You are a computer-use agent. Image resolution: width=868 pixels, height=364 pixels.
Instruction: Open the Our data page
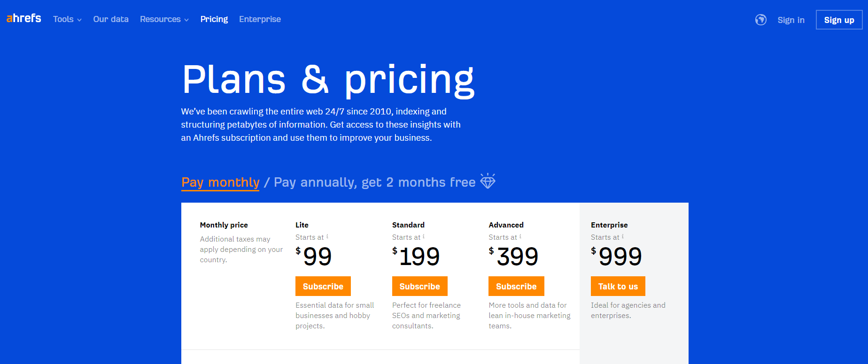(x=111, y=19)
